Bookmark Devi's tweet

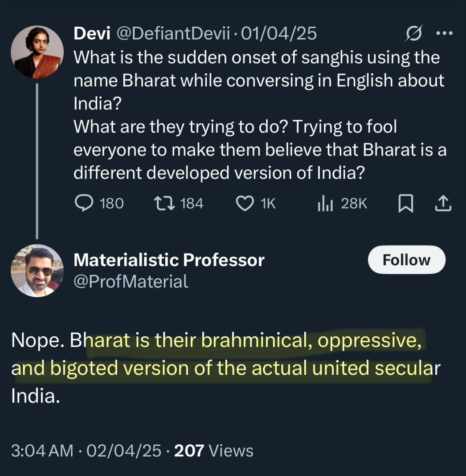click(405, 204)
